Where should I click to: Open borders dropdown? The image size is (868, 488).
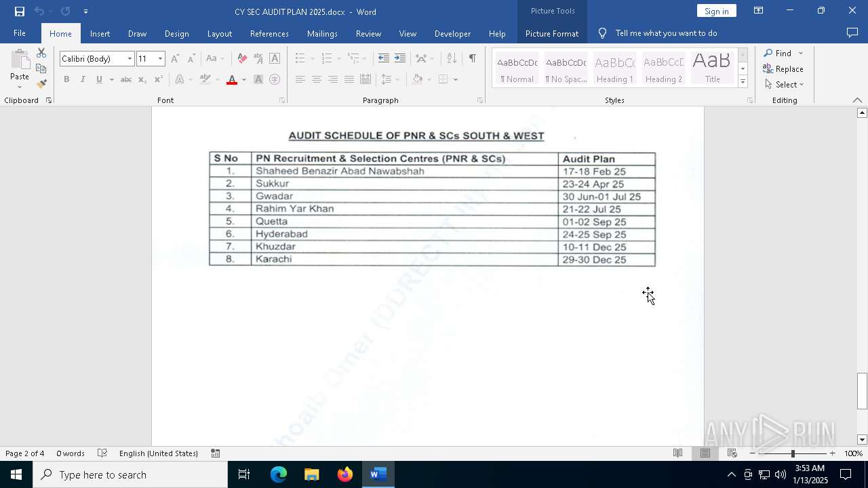pos(455,79)
